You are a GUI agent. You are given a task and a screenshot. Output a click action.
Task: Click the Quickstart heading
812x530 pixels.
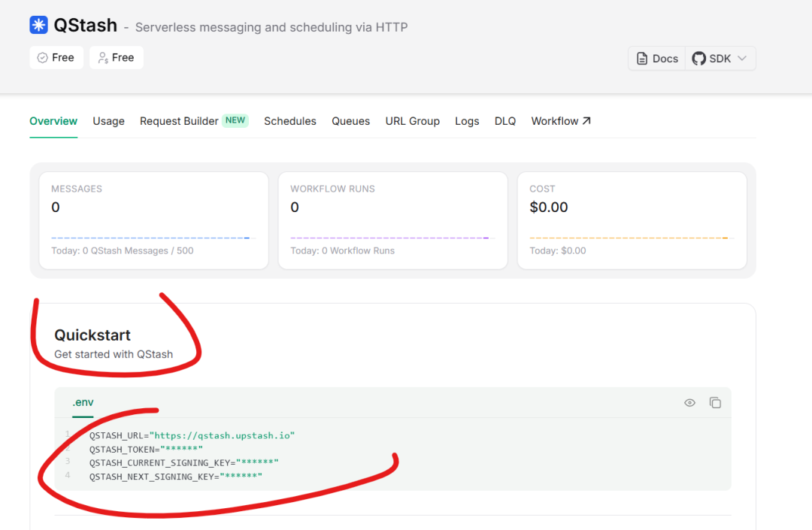[92, 335]
